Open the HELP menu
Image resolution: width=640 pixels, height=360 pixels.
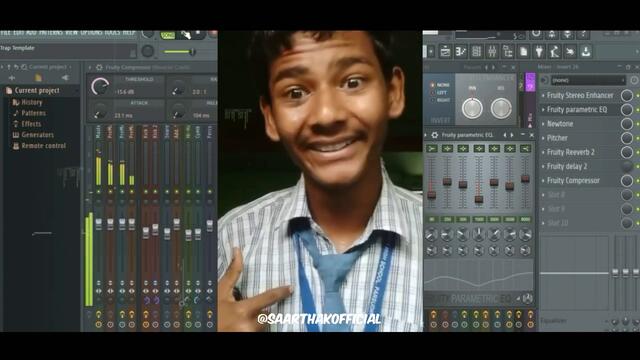click(129, 33)
